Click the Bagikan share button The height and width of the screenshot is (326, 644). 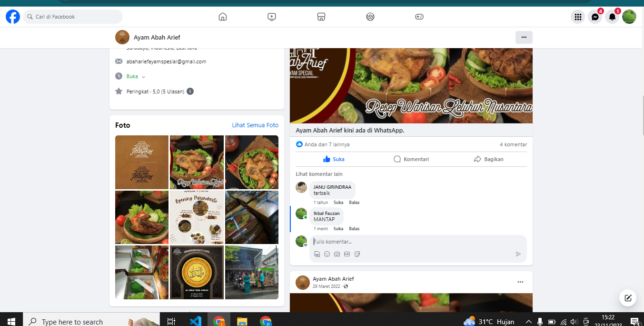click(x=488, y=159)
